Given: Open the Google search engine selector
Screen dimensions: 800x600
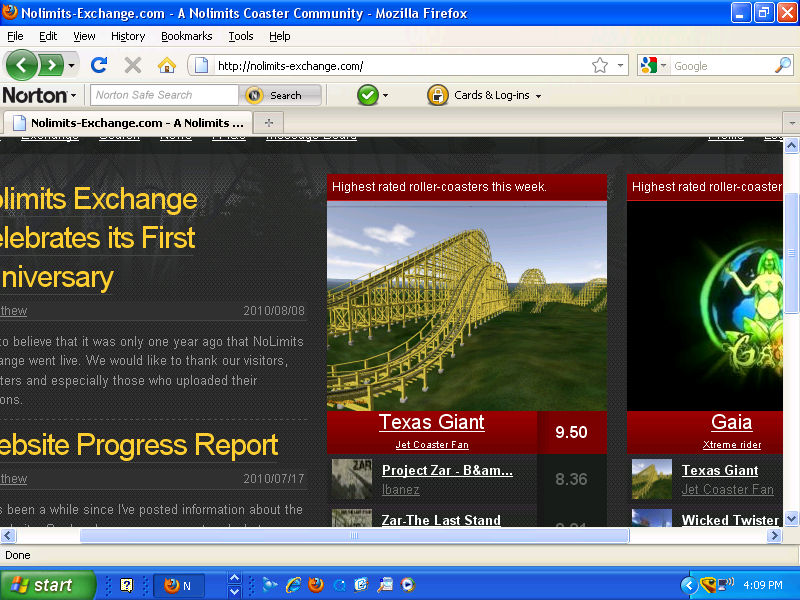Looking at the screenshot, I should [x=654, y=65].
